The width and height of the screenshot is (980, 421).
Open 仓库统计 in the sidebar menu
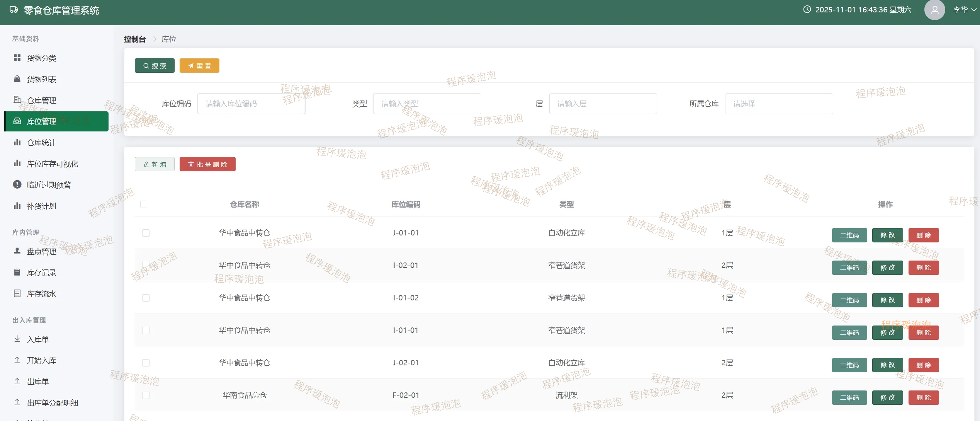(x=41, y=143)
